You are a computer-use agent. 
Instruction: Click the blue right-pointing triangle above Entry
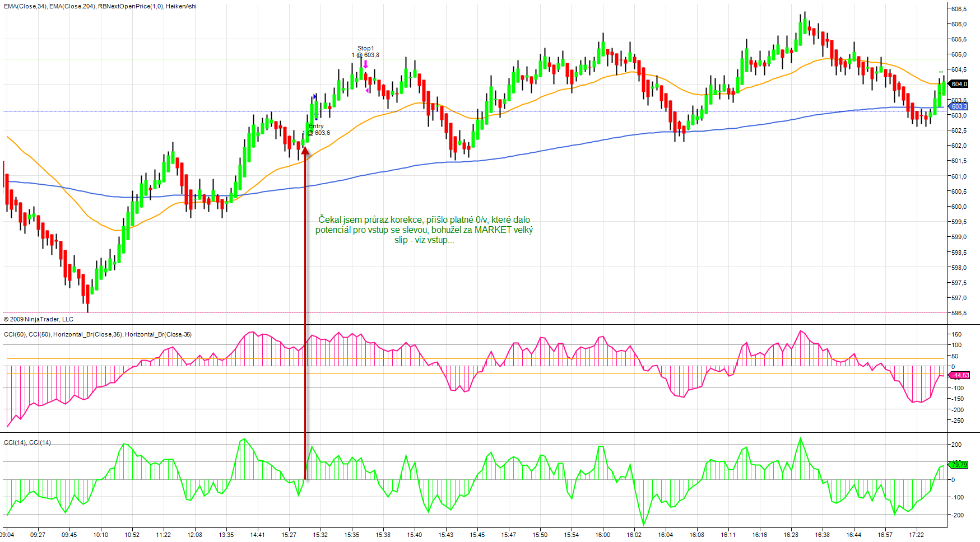315,97
